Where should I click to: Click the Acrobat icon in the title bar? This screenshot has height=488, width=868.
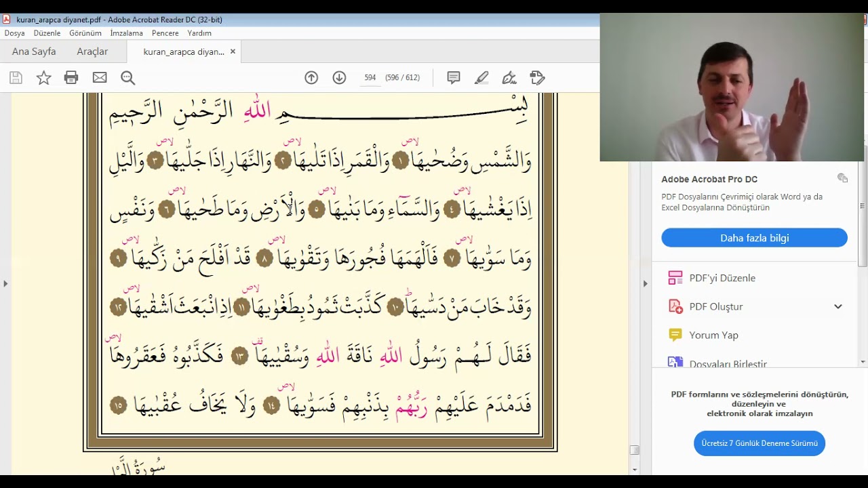click(7, 20)
